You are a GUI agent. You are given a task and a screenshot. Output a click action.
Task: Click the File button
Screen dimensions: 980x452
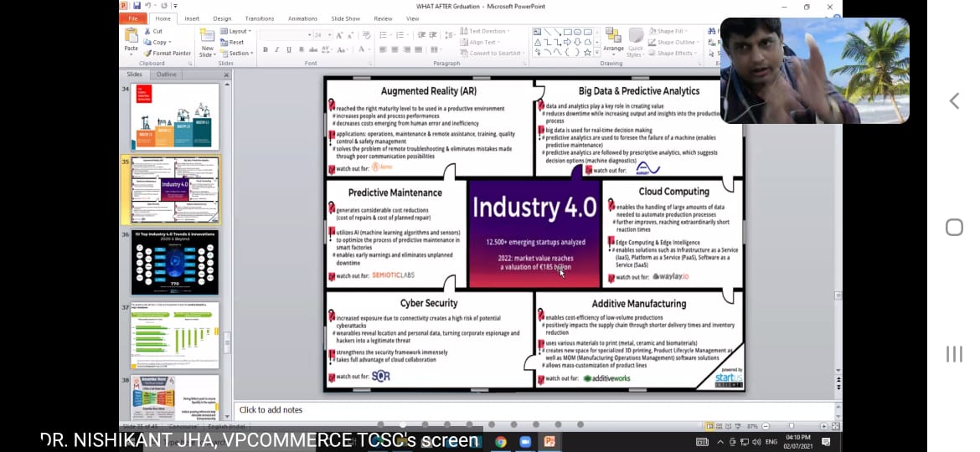coord(132,18)
